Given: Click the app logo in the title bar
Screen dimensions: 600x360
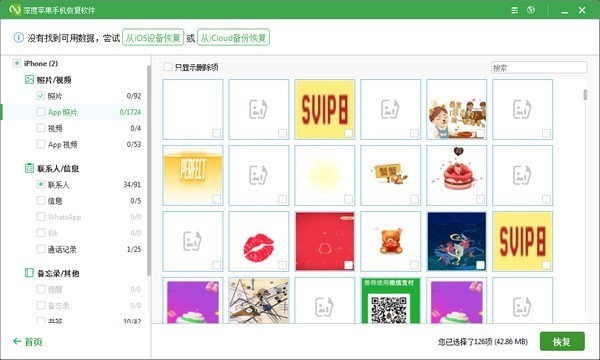Looking at the screenshot, I should [15, 10].
